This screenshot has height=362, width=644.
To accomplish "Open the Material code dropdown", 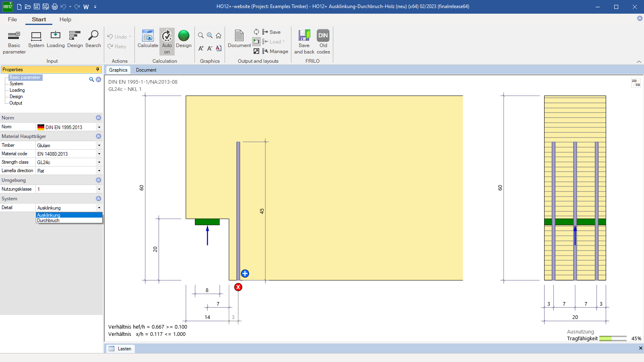I will pos(99,154).
